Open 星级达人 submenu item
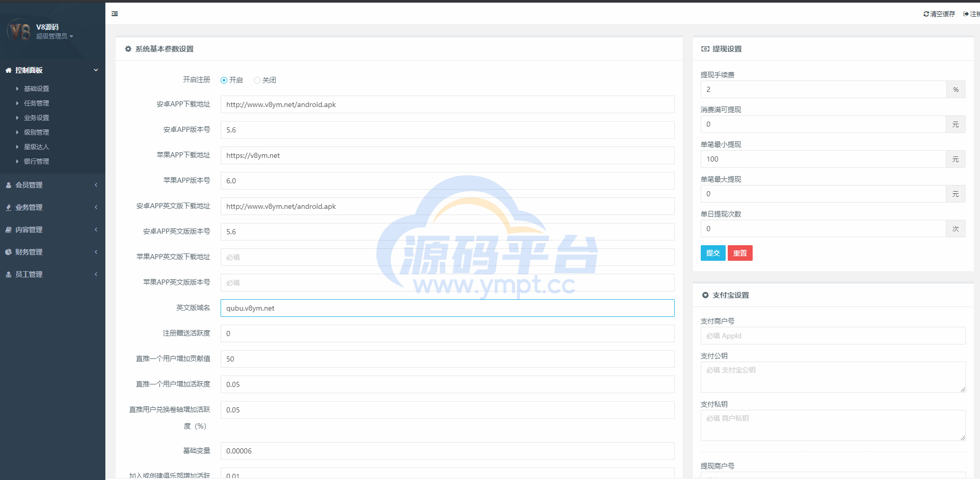This screenshot has height=480, width=980. click(x=36, y=147)
